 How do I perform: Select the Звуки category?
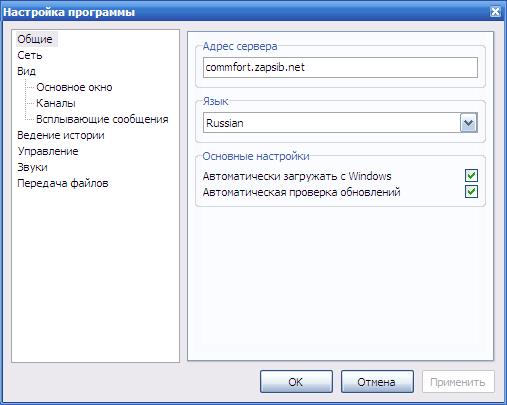point(32,167)
